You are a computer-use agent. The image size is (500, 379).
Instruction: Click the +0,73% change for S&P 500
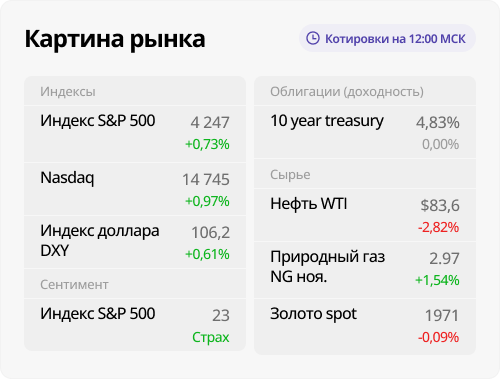click(207, 144)
